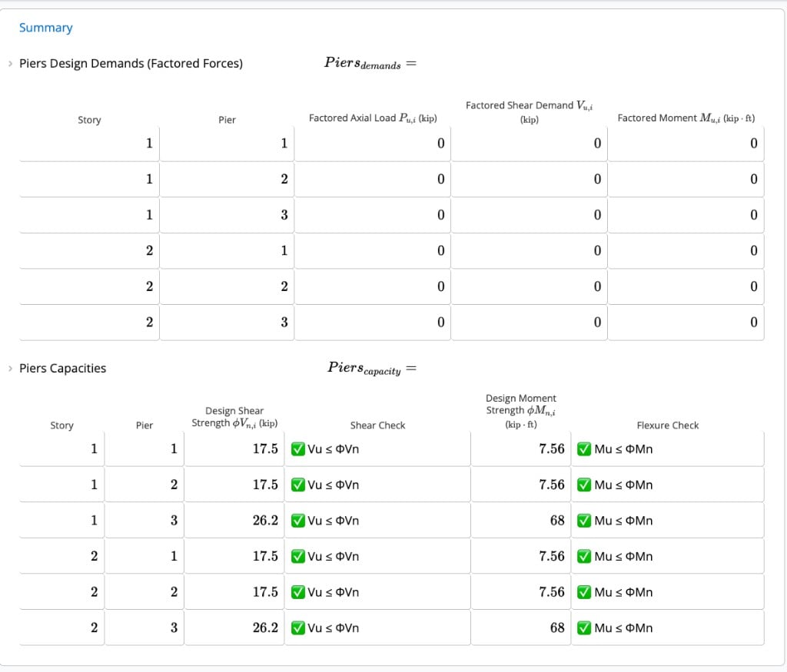787x672 pixels.
Task: Click Story header in capacities table
Action: tap(61, 425)
